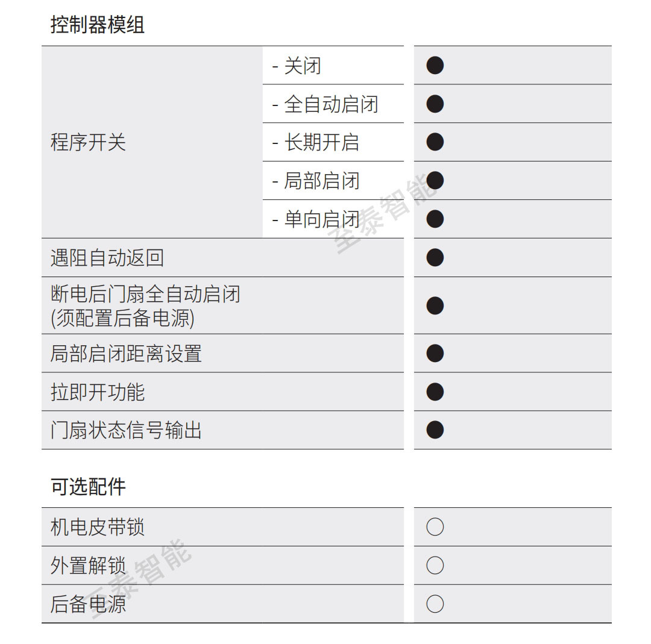Select the empty circle beside 外置解锁
The image size is (651, 644).
pyautogui.click(x=435, y=565)
